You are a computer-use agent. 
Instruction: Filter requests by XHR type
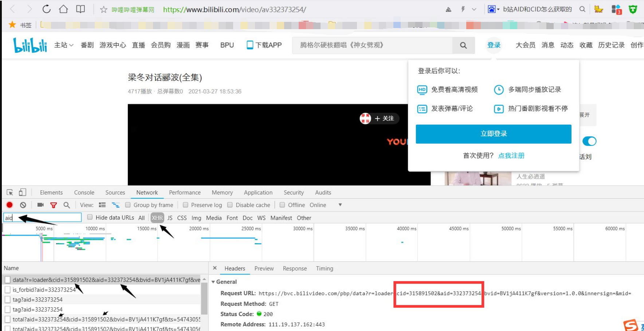click(x=157, y=218)
